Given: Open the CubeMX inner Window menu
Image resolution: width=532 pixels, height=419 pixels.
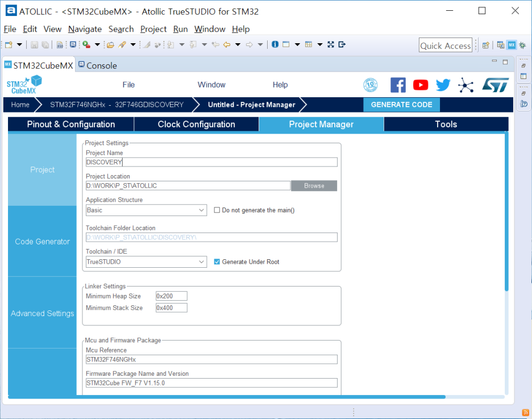Looking at the screenshot, I should [x=211, y=85].
